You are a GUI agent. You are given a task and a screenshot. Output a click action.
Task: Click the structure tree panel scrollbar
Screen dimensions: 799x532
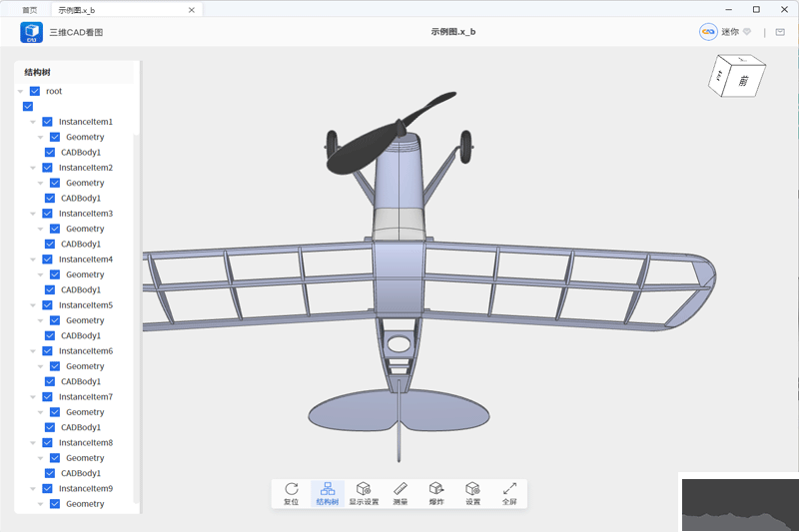[x=137, y=299]
